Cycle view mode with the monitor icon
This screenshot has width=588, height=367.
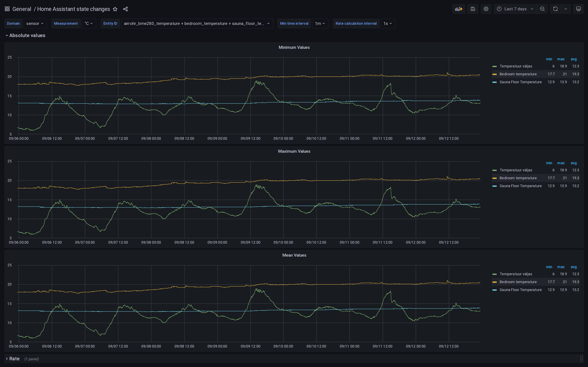[578, 9]
